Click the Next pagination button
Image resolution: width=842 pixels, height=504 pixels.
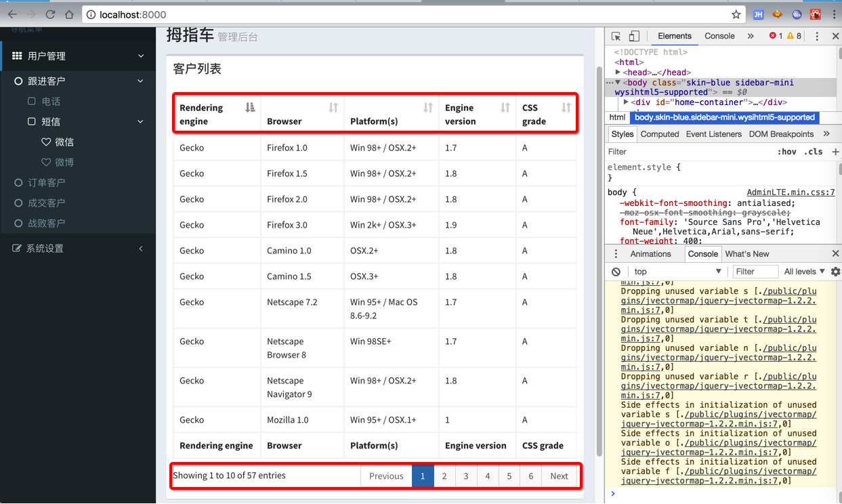point(560,476)
